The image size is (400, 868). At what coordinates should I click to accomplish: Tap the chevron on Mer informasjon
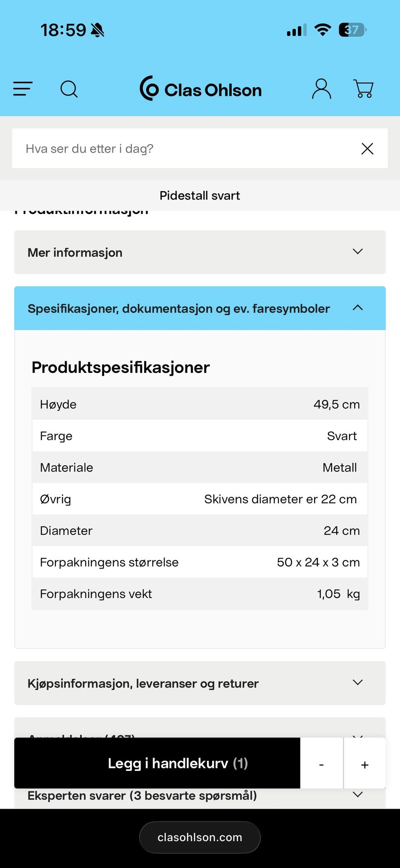357,252
